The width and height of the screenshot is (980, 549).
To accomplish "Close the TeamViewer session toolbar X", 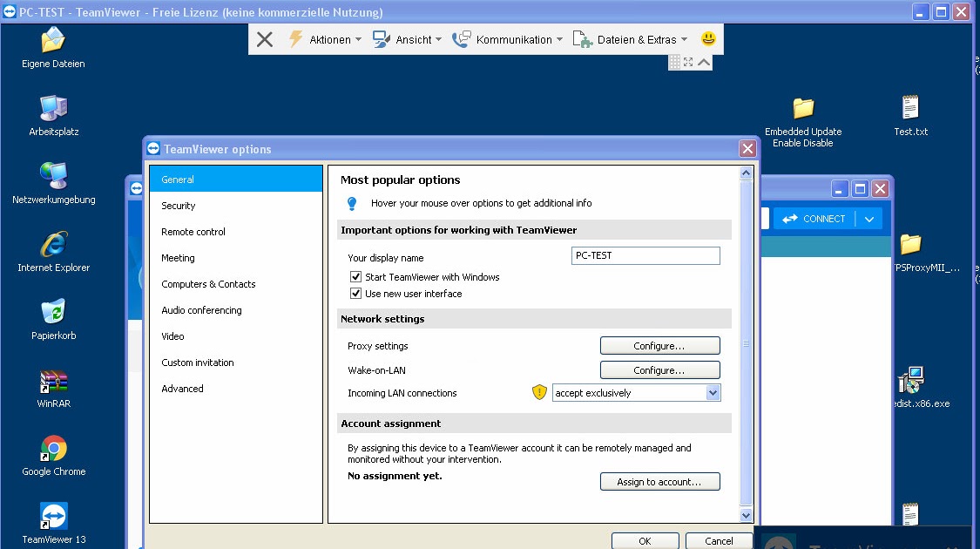I will click(264, 39).
